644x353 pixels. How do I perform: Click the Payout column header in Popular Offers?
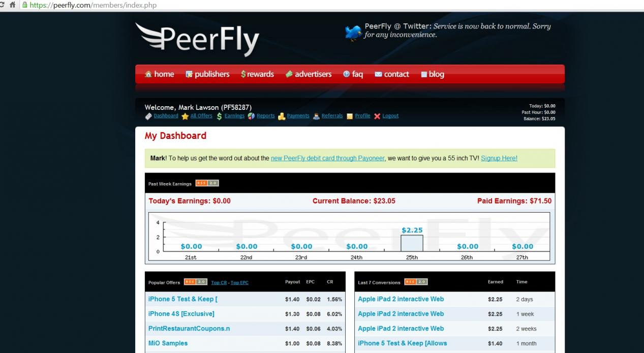(x=293, y=282)
